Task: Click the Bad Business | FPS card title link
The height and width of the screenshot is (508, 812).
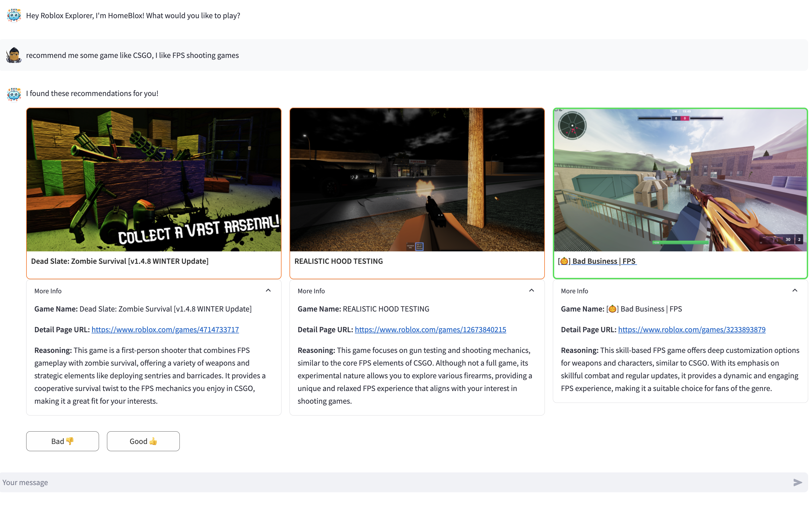Action: [597, 261]
